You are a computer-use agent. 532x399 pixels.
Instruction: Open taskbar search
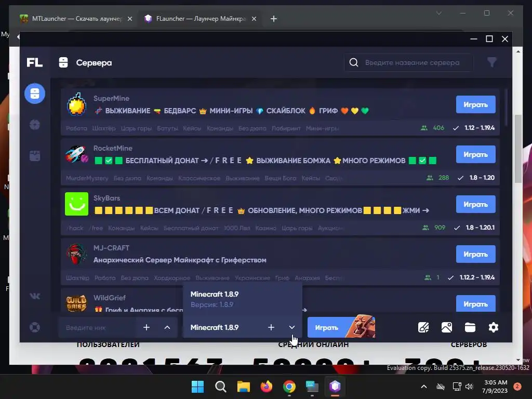point(220,386)
